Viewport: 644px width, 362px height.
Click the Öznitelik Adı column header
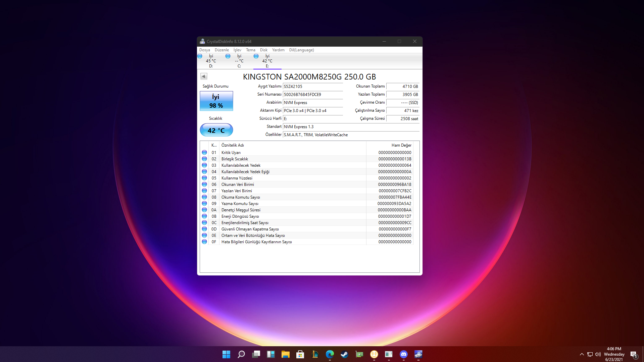coord(293,145)
